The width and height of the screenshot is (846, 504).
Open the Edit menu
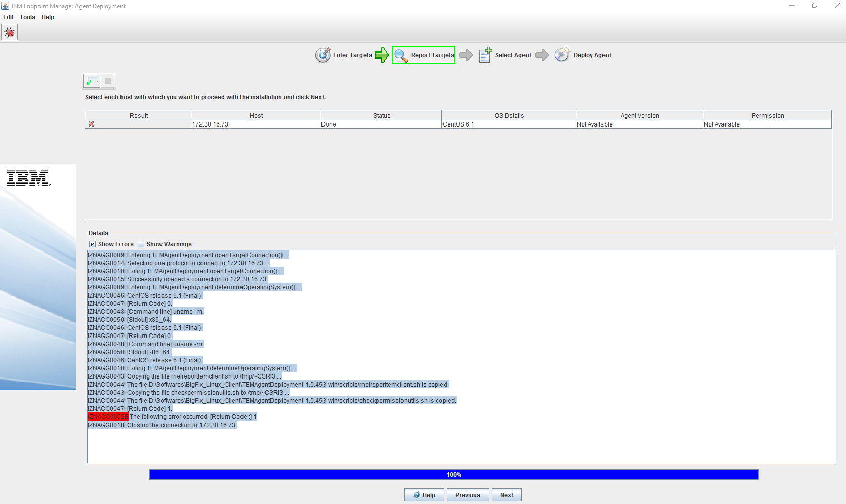click(8, 17)
